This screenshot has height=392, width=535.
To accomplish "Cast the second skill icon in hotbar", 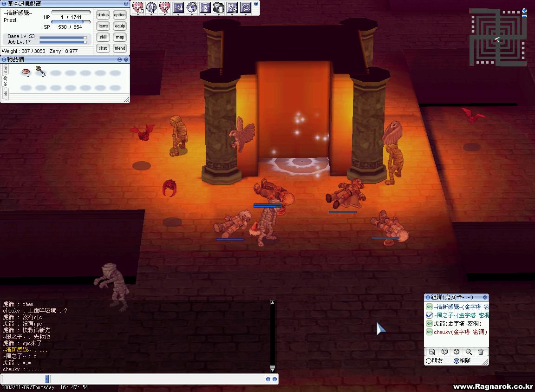I will pyautogui.click(x=151, y=7).
